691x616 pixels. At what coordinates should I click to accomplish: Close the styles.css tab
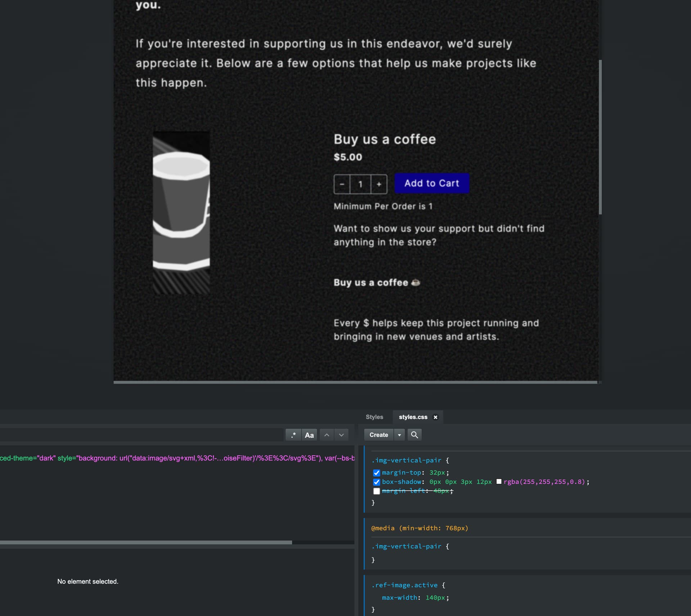pos(435,417)
